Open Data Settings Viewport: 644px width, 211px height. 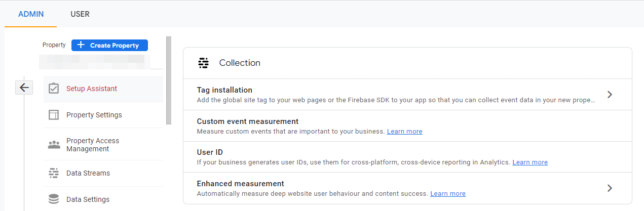tap(103, 199)
